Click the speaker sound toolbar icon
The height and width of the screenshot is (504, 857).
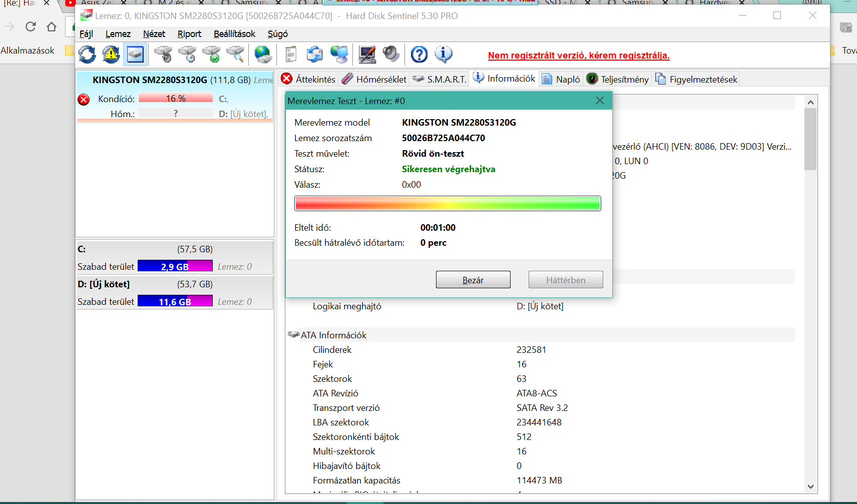(x=391, y=54)
